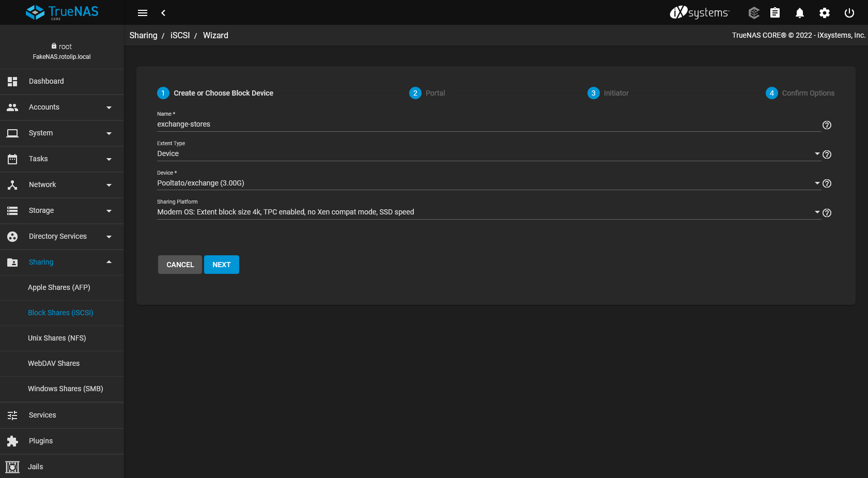The height and width of the screenshot is (478, 868).
Task: Open the settings gear menu
Action: [x=824, y=12]
